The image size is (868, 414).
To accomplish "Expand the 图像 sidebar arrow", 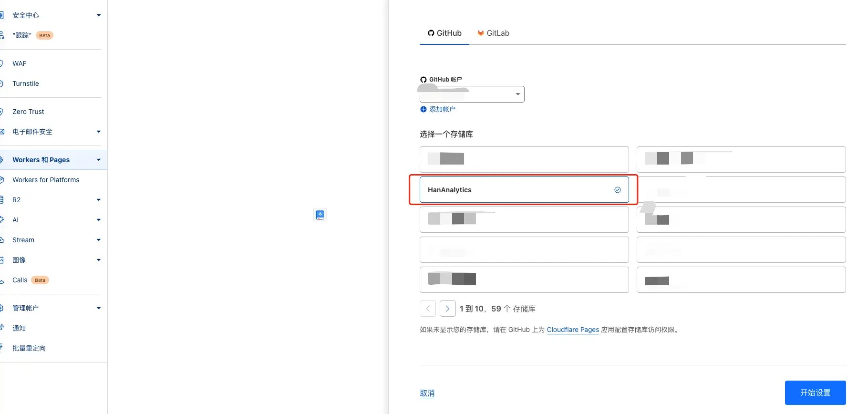I will [x=99, y=260].
